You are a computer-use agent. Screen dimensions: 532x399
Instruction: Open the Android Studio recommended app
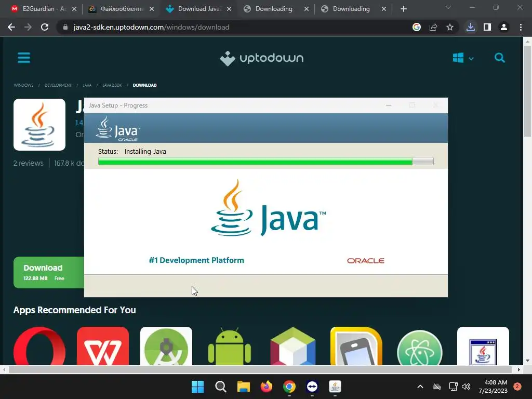pyautogui.click(x=166, y=346)
